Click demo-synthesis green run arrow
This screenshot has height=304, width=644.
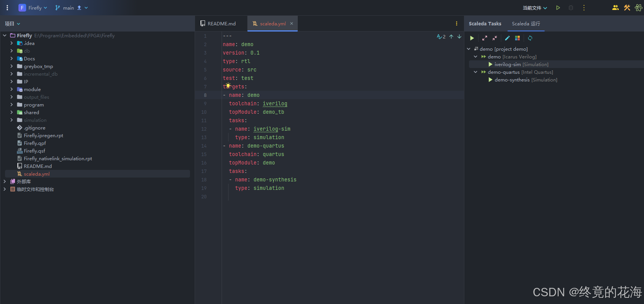coord(491,80)
